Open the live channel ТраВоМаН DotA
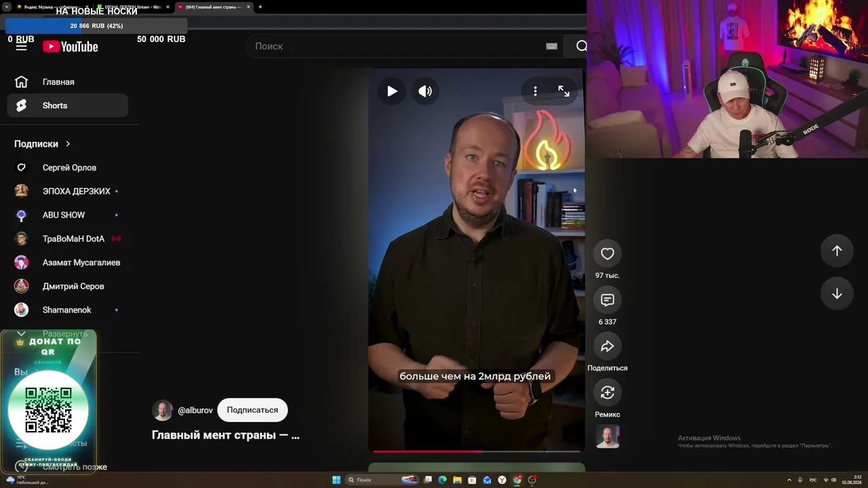The image size is (868, 488). coord(67,239)
